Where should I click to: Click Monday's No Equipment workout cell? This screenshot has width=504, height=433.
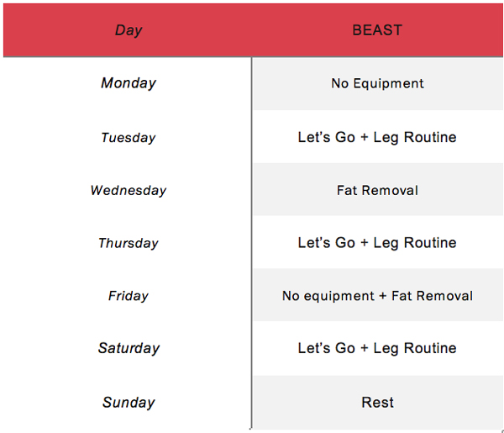click(377, 83)
